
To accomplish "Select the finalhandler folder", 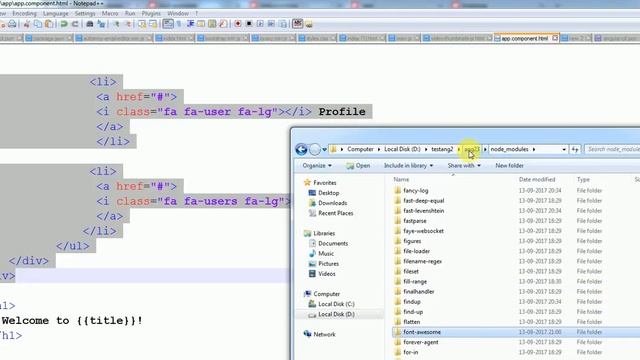I will [419, 292].
